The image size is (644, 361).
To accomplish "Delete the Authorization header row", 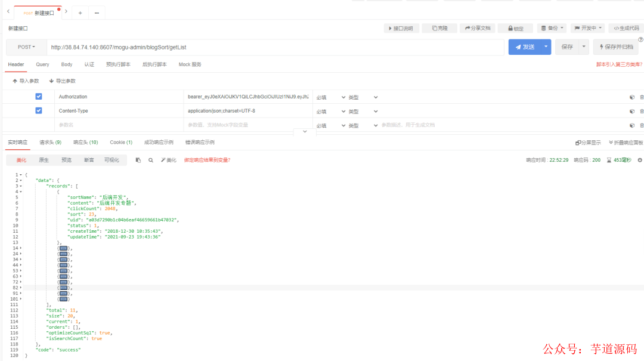I will 642,97.
